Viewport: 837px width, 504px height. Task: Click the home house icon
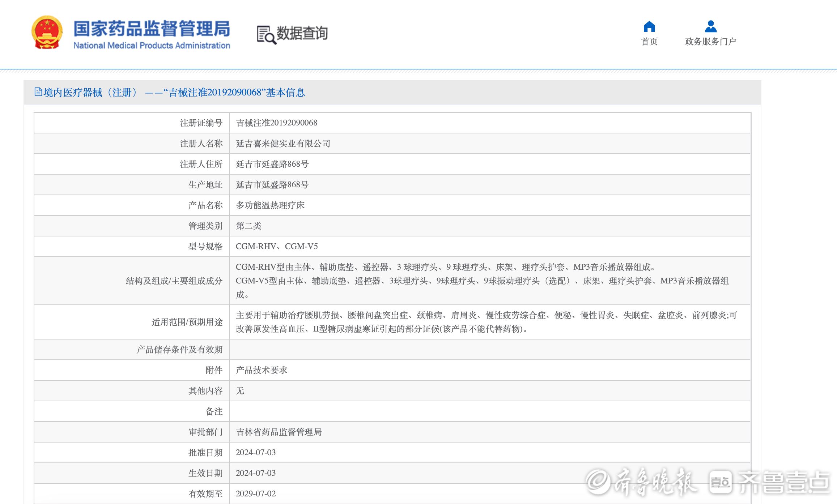tap(649, 26)
